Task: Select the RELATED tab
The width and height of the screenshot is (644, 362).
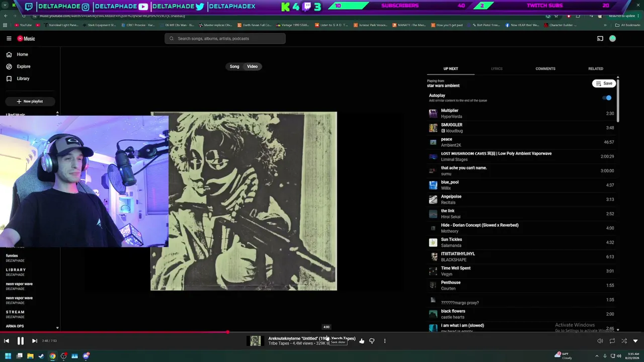Action: [x=596, y=69]
